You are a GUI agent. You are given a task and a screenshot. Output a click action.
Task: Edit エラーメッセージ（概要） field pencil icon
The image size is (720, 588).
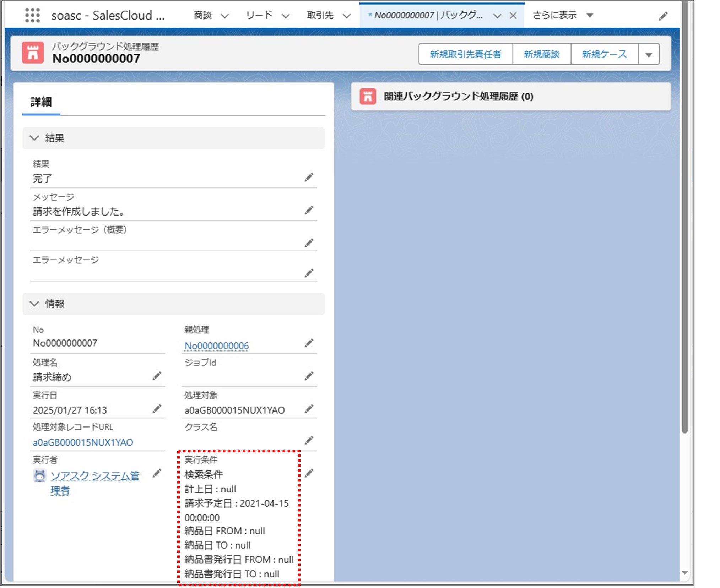[309, 243]
